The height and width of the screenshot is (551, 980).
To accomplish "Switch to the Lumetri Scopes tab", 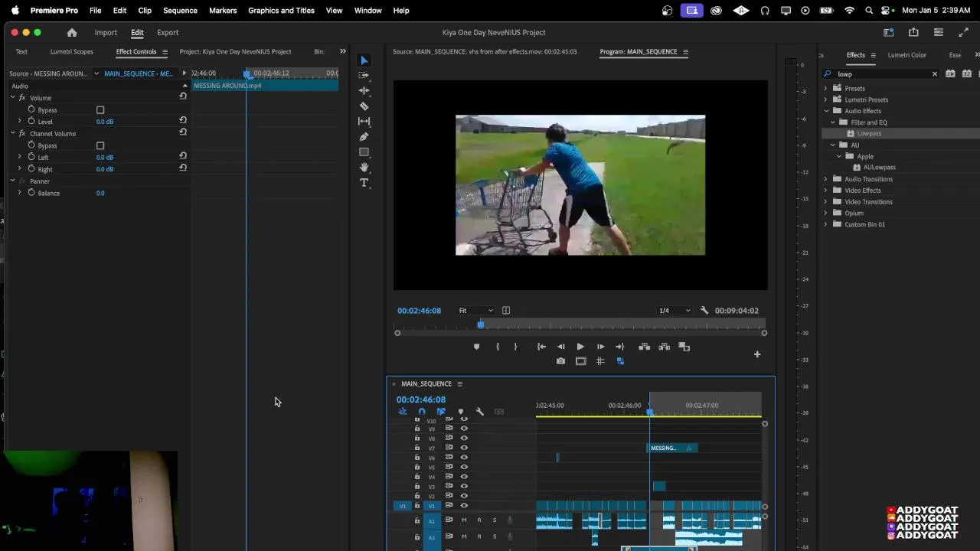I will pyautogui.click(x=71, y=52).
